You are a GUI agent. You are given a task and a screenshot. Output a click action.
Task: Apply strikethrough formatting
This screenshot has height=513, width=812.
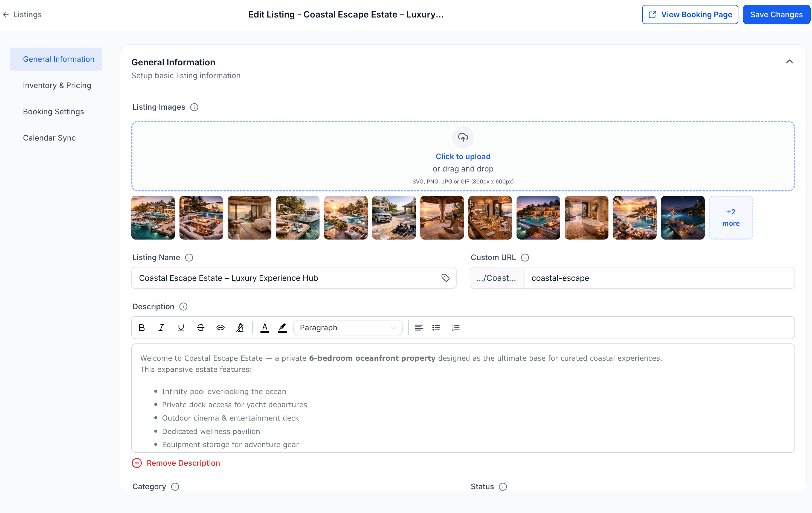pos(201,328)
